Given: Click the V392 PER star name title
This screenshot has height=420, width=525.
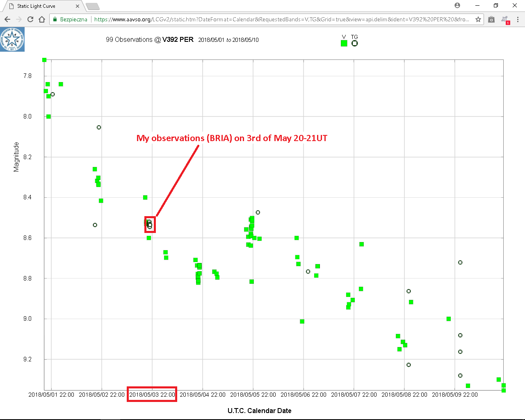Looking at the screenshot, I should pos(178,39).
